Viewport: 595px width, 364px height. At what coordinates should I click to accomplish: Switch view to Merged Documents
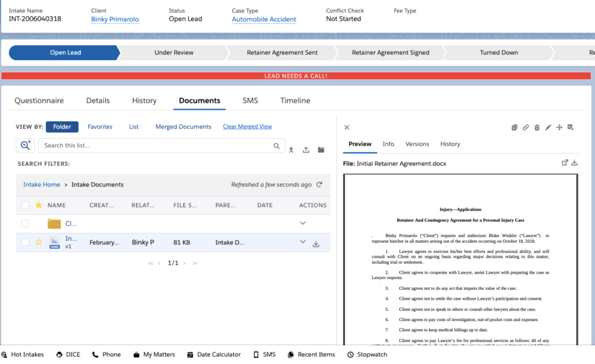pos(183,126)
